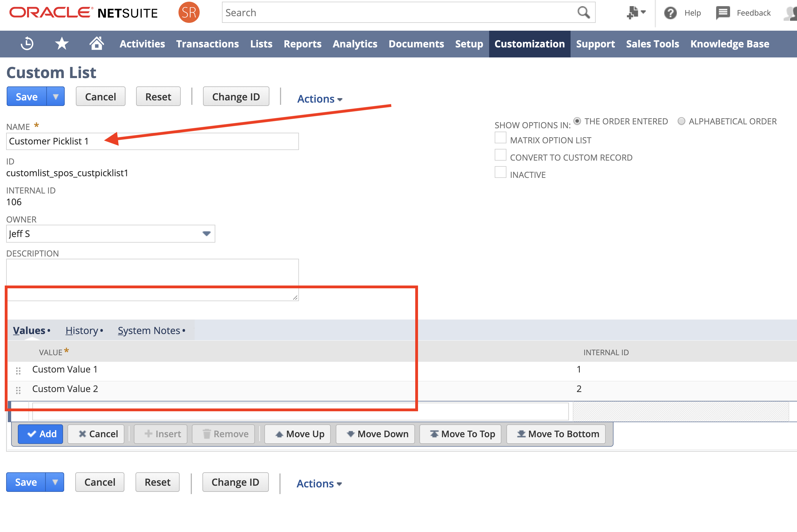Open the Help question mark icon
Viewport: 797px width, 532px height.
670,13
